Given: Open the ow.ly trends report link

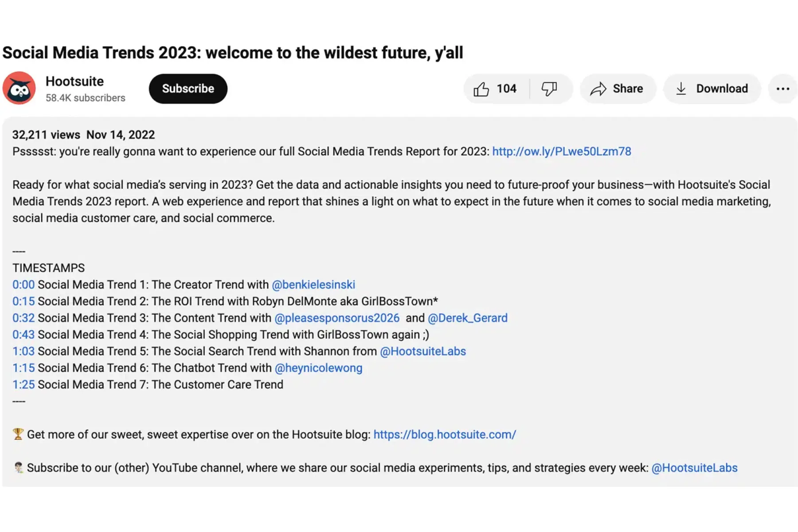Looking at the screenshot, I should [x=561, y=152].
